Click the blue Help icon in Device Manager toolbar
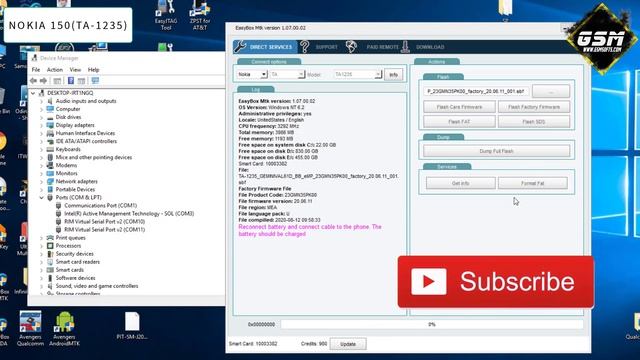640x360 pixels. 71,81
